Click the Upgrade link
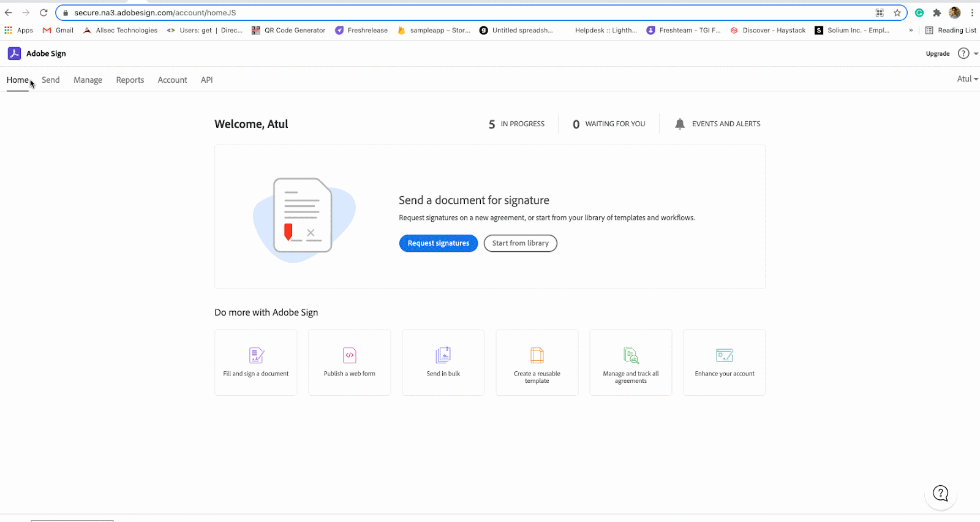Screen dimensions: 980x522 (x=938, y=53)
